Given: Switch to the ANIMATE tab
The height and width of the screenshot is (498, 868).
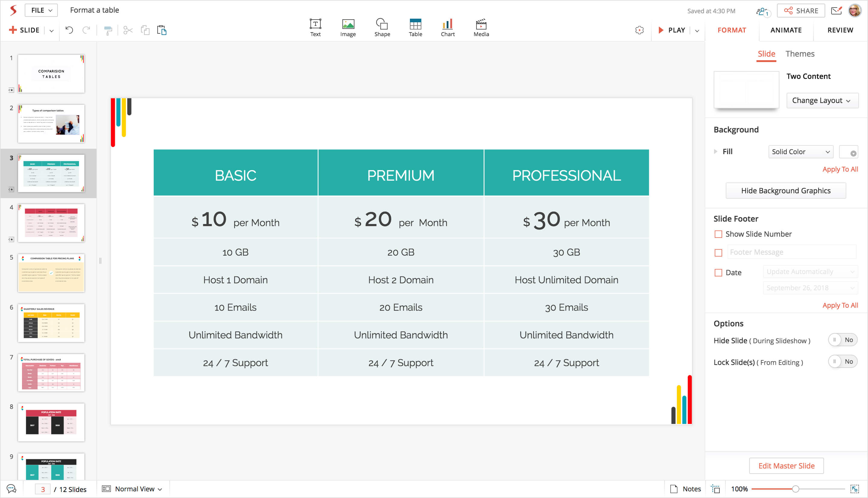Looking at the screenshot, I should (x=786, y=30).
